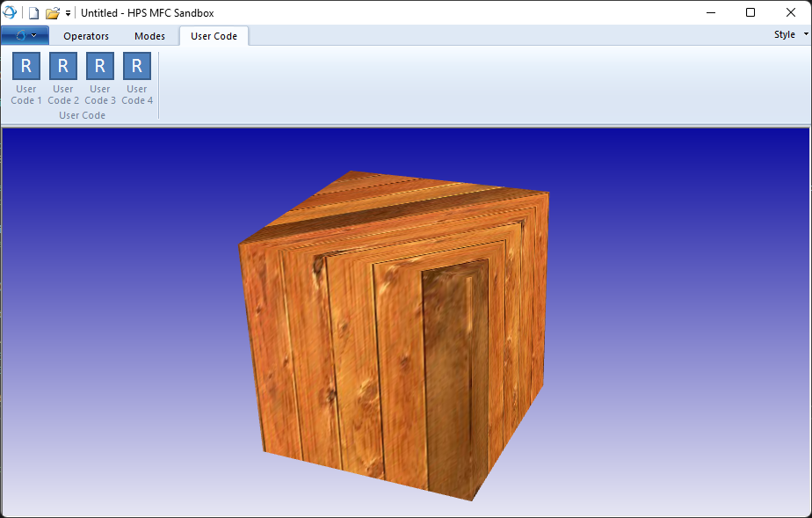The height and width of the screenshot is (518, 812).
Task: Expand the Quick Access Toolbar customize arrow
Action: tap(67, 12)
